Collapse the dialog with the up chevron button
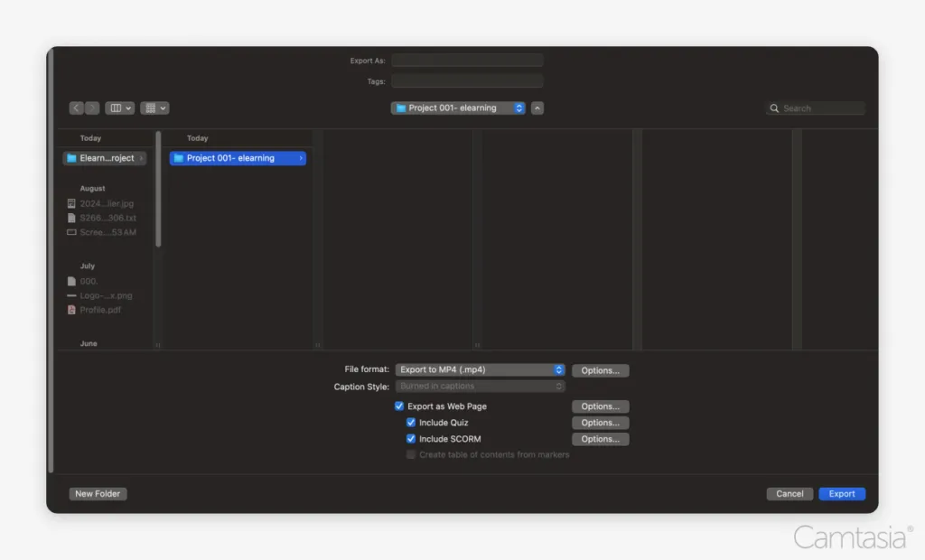 (x=537, y=108)
